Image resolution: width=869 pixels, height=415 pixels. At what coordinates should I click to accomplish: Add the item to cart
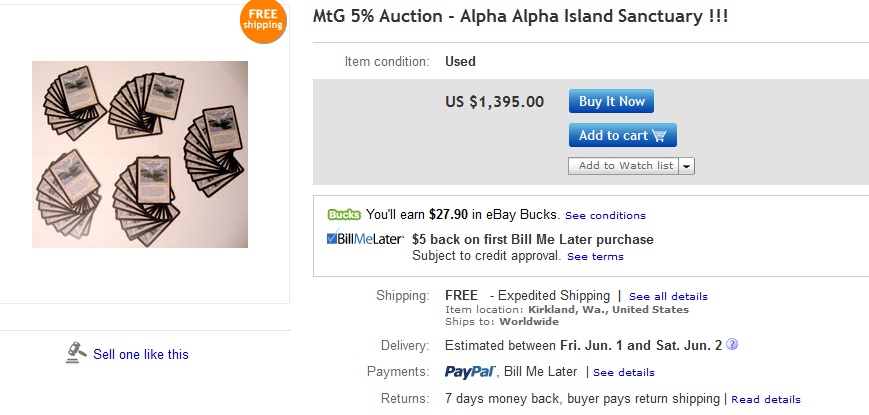point(622,135)
